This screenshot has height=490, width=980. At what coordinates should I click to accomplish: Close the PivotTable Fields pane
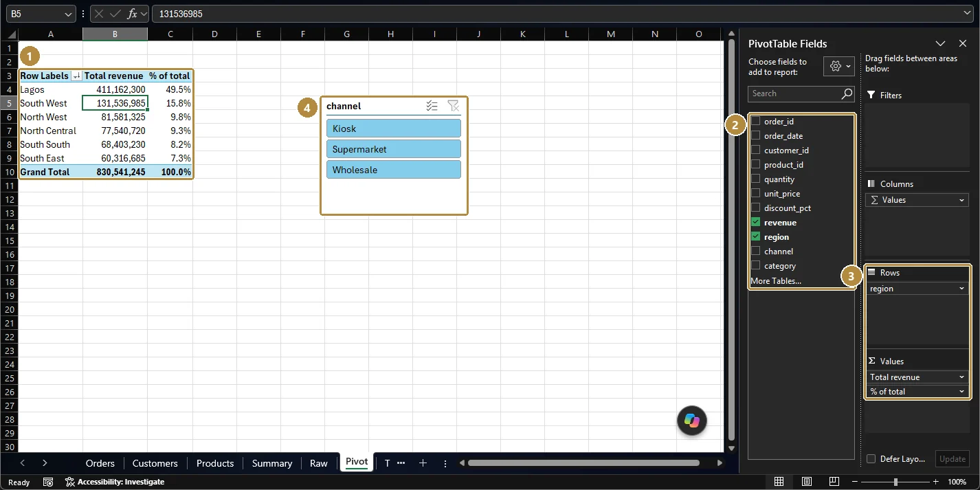pyautogui.click(x=963, y=43)
